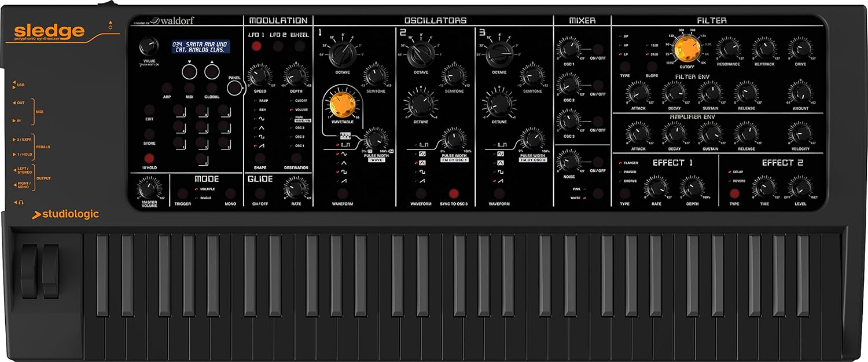Select the triangle waveform for Oscillator 2

(422, 162)
